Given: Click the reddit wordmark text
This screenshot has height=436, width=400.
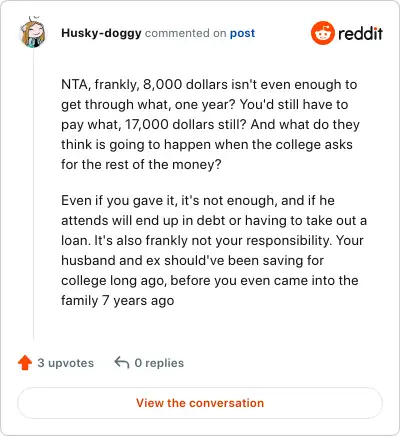Looking at the screenshot, I should coord(360,34).
